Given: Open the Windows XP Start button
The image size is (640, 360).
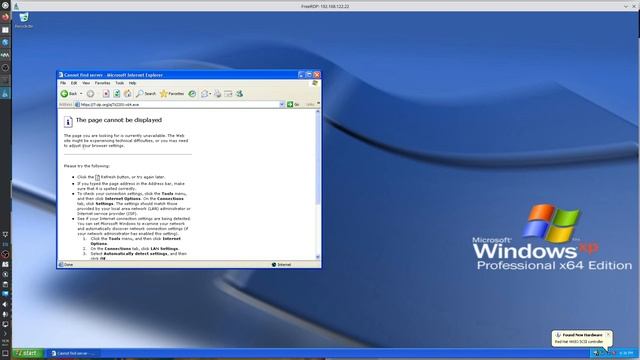Looking at the screenshot, I should (x=27, y=353).
